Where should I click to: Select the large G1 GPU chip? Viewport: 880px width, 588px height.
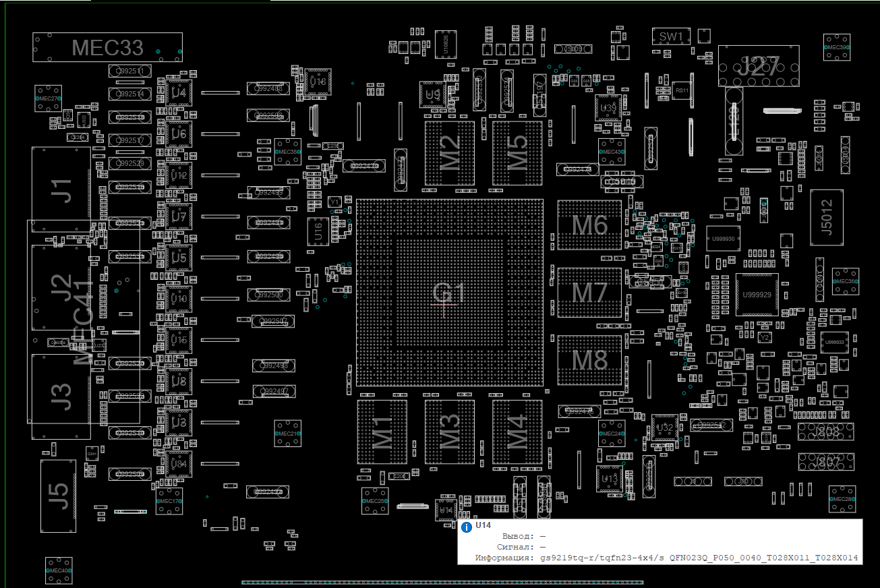449,293
